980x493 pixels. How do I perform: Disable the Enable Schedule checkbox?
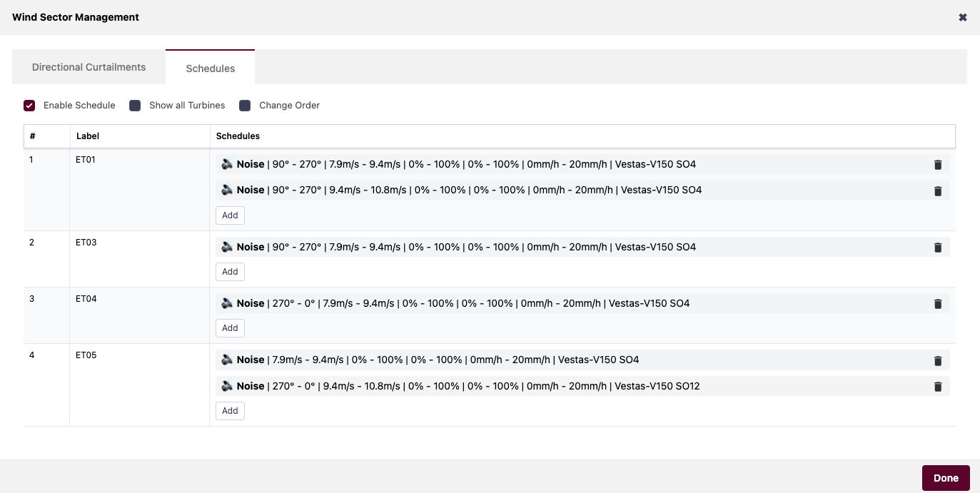pos(29,105)
